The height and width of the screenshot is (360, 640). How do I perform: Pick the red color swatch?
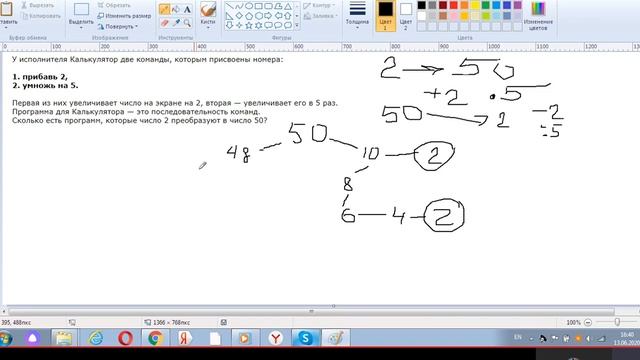coord(453,5)
